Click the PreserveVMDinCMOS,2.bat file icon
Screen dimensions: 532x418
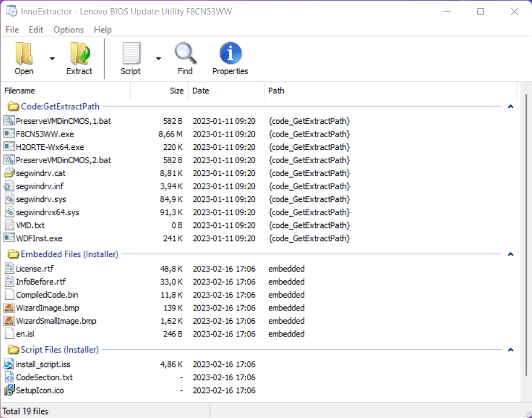(9, 160)
